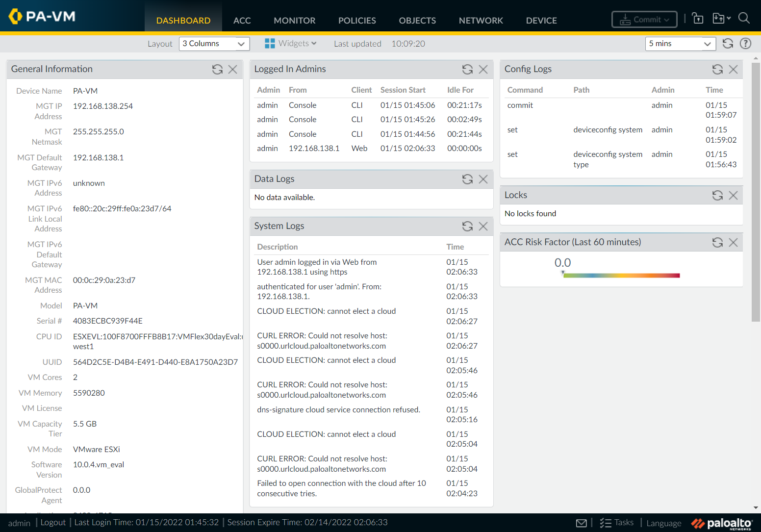Click the Palo Alto Networks footer logo
The width and height of the screenshot is (761, 532).
(x=722, y=524)
